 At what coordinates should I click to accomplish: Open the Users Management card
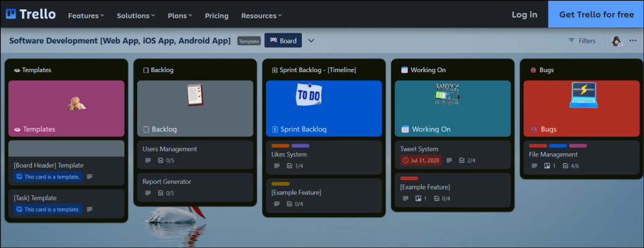pos(195,154)
